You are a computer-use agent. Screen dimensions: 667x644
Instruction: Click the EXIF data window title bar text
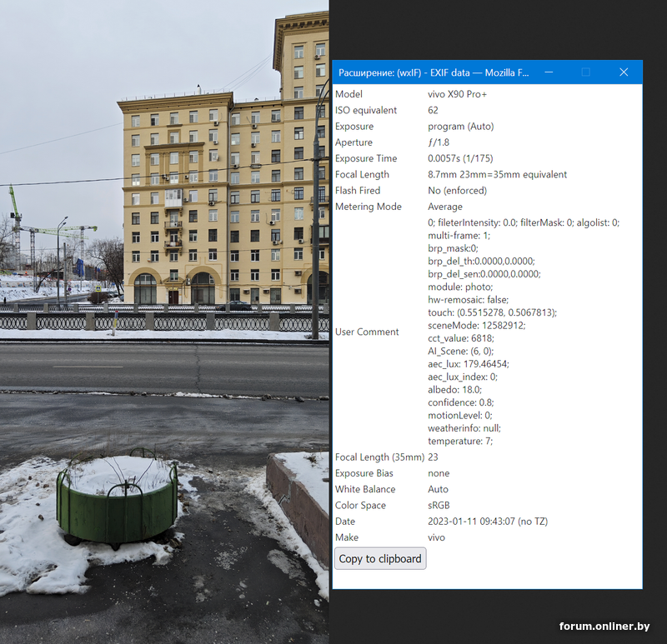(x=434, y=72)
